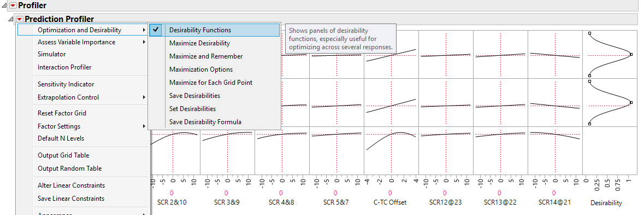Click the SCR12@23 current value 0
This screenshot has height=215, width=644.
coord(445,193)
